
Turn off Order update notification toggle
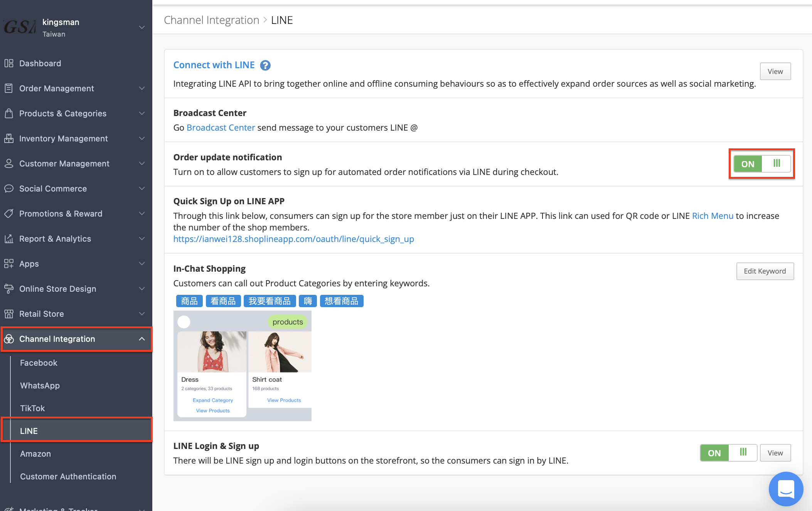point(761,164)
